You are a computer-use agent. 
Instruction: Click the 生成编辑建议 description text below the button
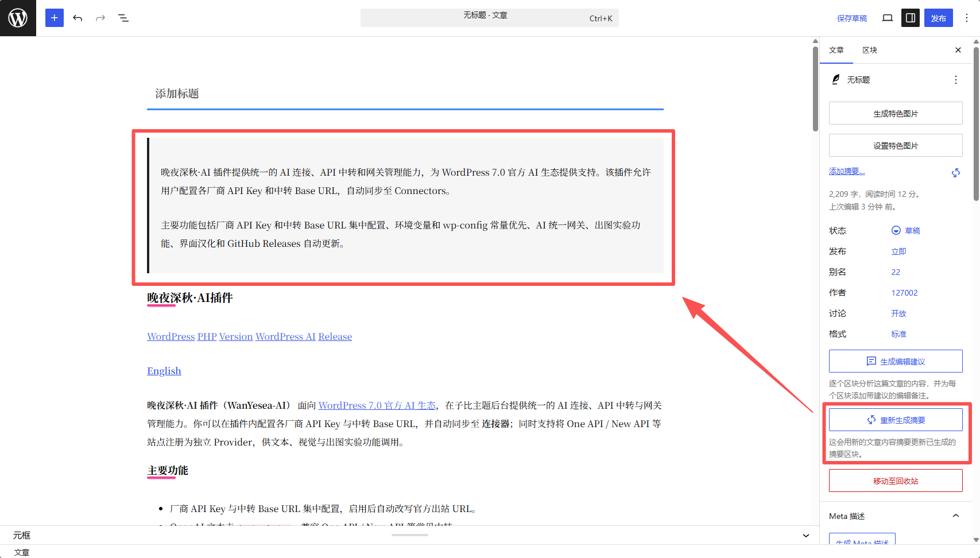tap(893, 389)
